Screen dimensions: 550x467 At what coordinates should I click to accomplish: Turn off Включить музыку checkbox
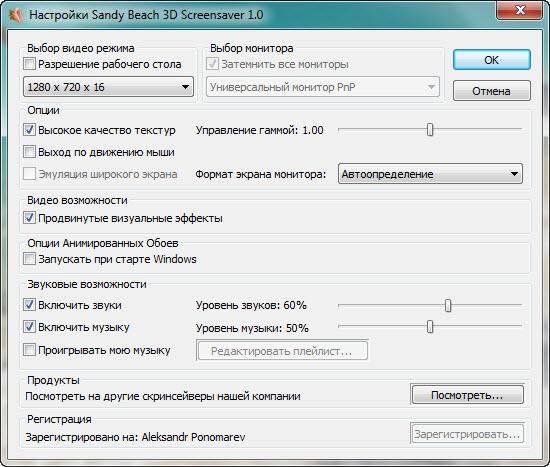tap(29, 327)
